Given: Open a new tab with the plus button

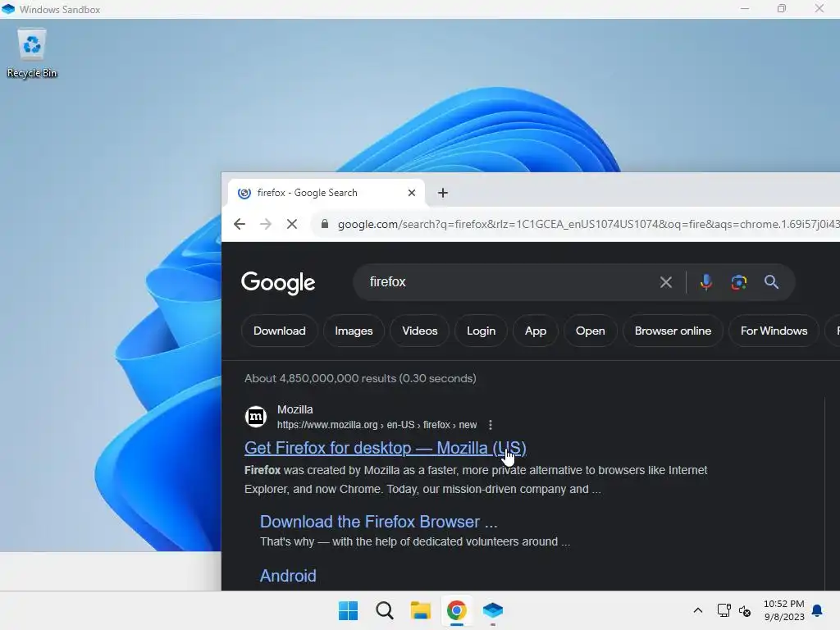Looking at the screenshot, I should [x=442, y=193].
